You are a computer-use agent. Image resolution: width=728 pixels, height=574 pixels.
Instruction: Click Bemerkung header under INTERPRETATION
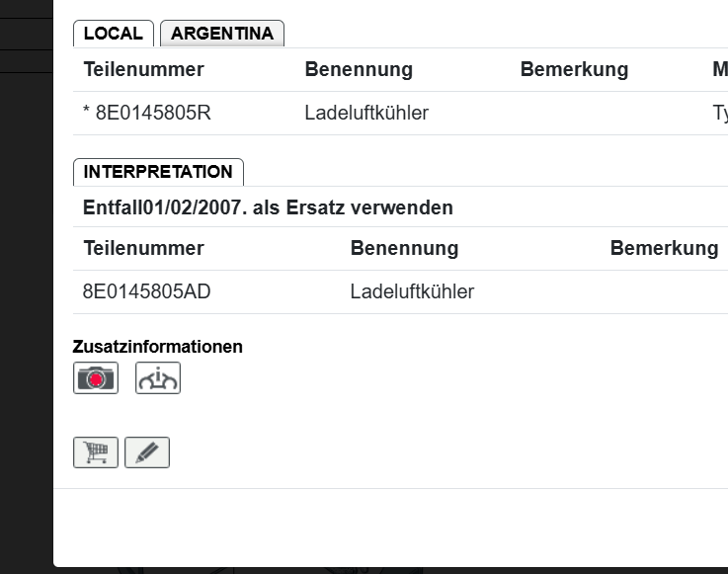tap(664, 248)
